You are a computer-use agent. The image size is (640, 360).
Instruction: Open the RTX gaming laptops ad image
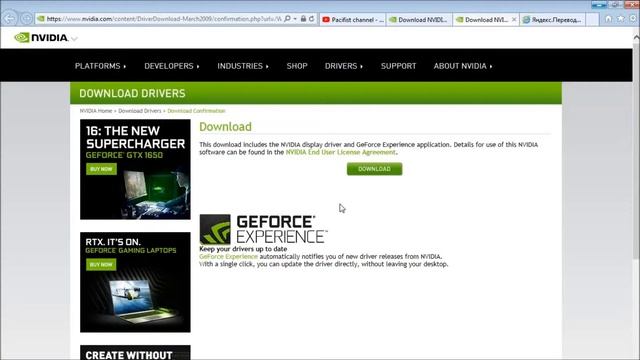point(135,282)
